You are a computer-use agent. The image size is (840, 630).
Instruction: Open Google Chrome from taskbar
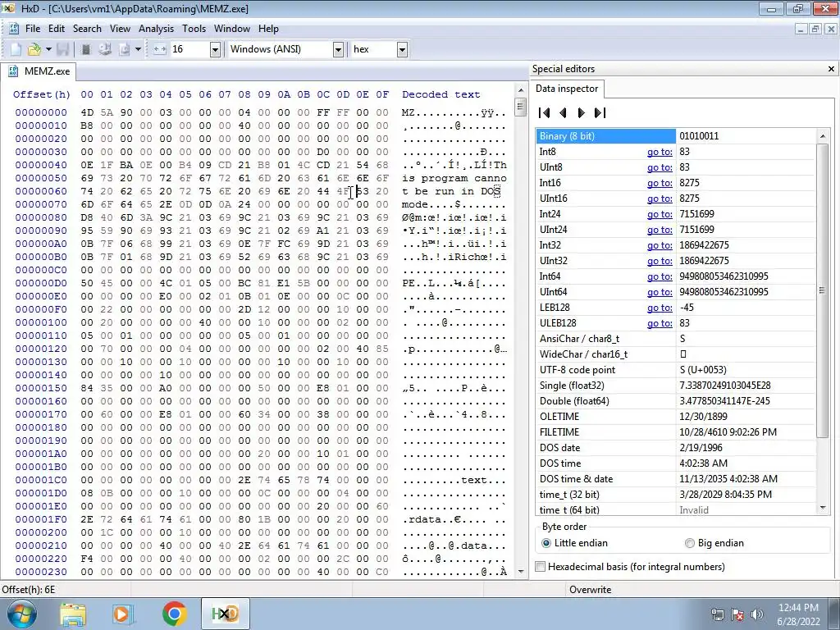coord(174,614)
